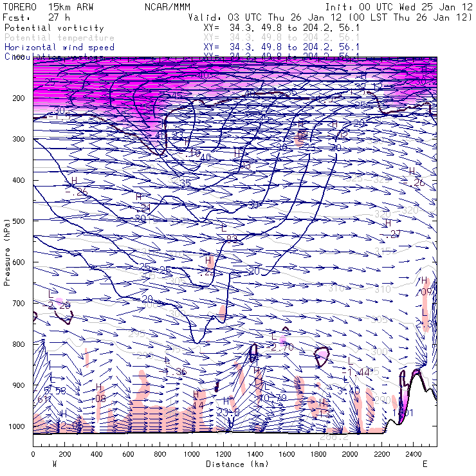Click the 700 hPa pressure tick label
The height and width of the screenshot is (476, 476).
click(x=19, y=303)
